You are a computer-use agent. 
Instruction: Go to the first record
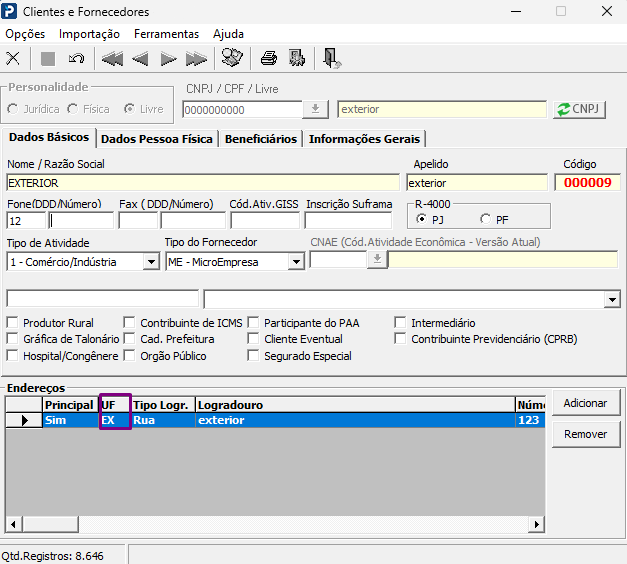[x=112, y=59]
